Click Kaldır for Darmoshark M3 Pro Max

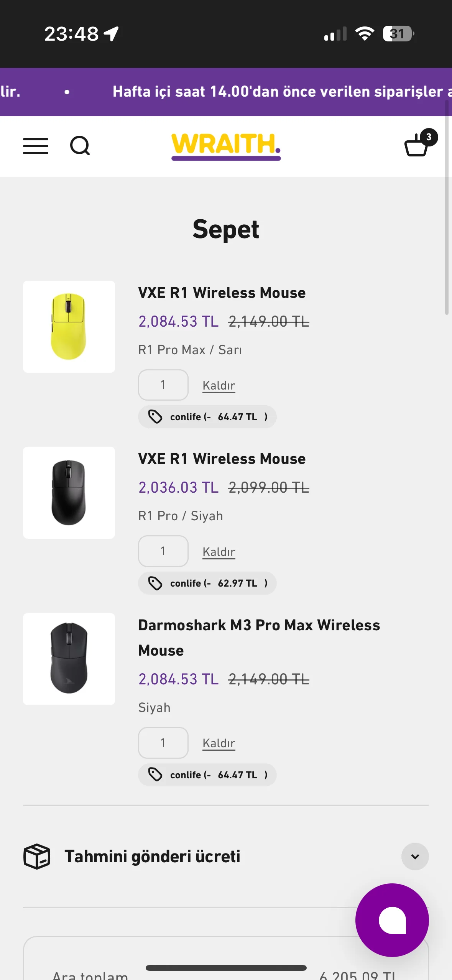219,743
